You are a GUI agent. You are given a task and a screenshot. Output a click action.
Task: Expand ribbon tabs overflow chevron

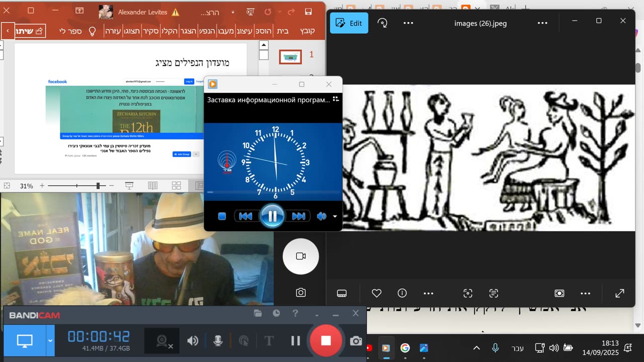pyautogui.click(x=8, y=31)
